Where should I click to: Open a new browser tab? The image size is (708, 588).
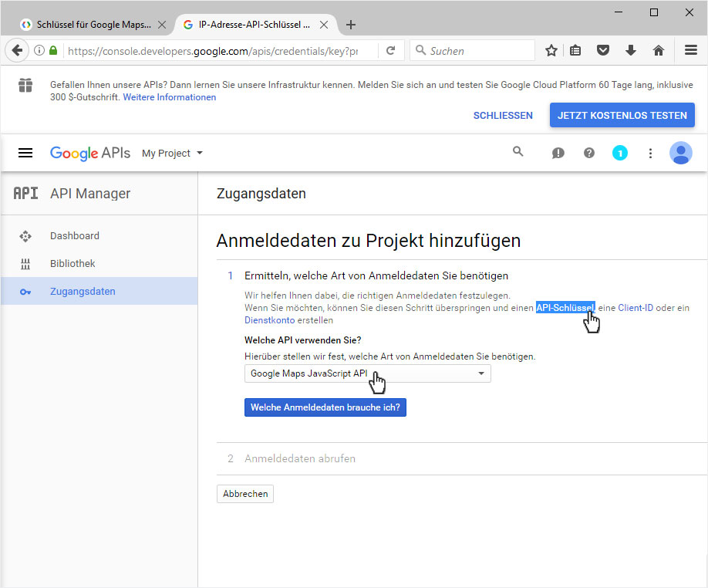pyautogui.click(x=351, y=25)
